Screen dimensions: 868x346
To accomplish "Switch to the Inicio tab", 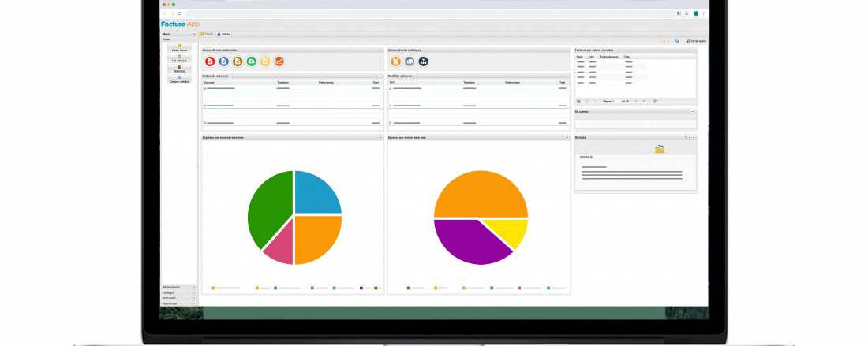I will click(224, 35).
